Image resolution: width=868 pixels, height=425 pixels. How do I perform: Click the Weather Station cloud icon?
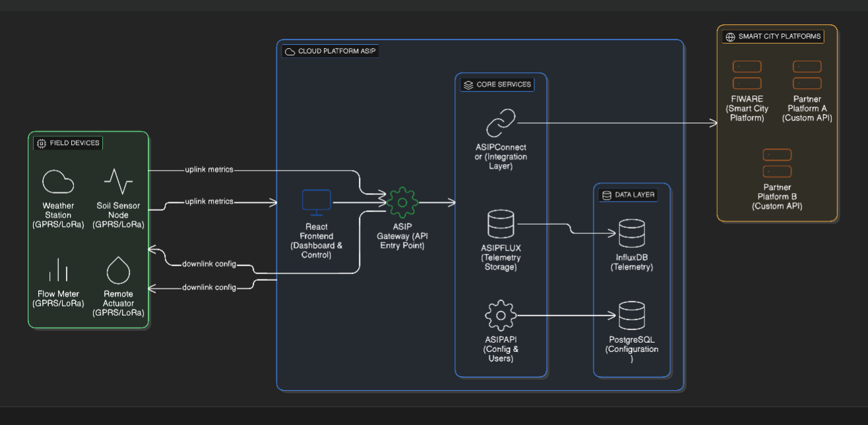58,183
